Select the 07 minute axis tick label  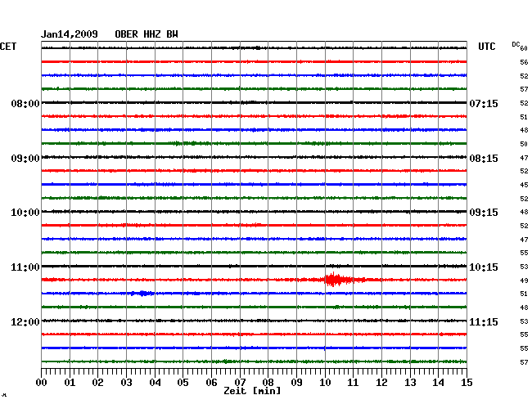(240, 382)
